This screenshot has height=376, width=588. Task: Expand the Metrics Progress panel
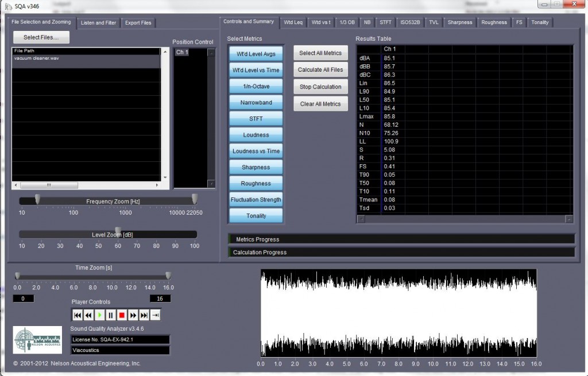[402, 239]
